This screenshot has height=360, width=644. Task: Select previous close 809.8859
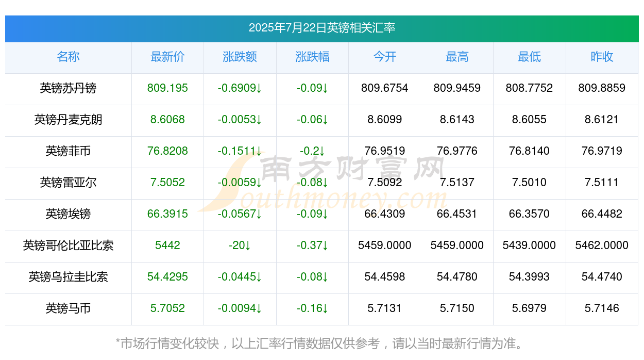tap(602, 88)
